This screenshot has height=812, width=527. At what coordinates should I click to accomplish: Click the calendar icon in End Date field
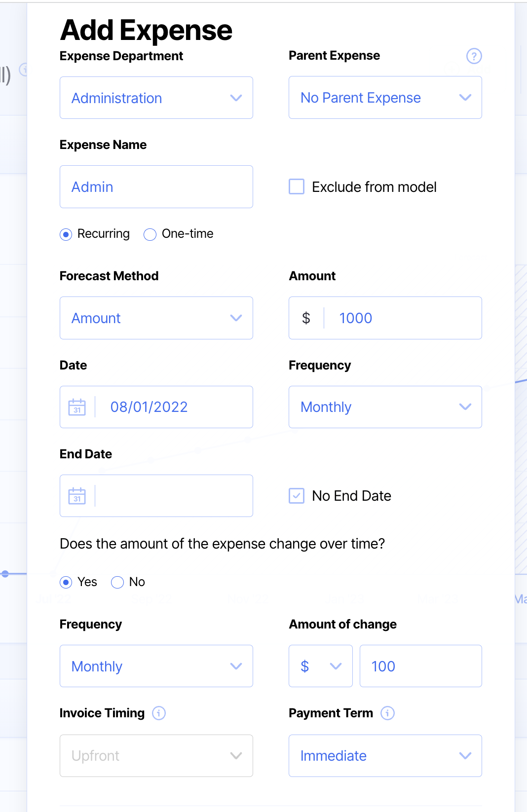[x=77, y=496]
